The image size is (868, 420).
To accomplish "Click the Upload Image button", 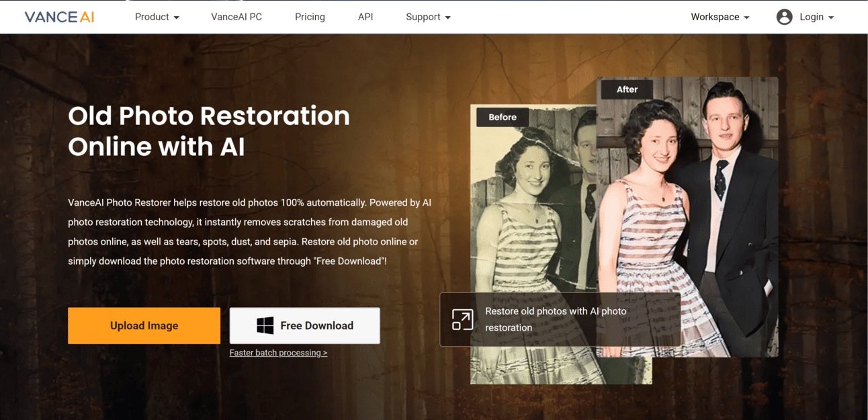I will [144, 326].
